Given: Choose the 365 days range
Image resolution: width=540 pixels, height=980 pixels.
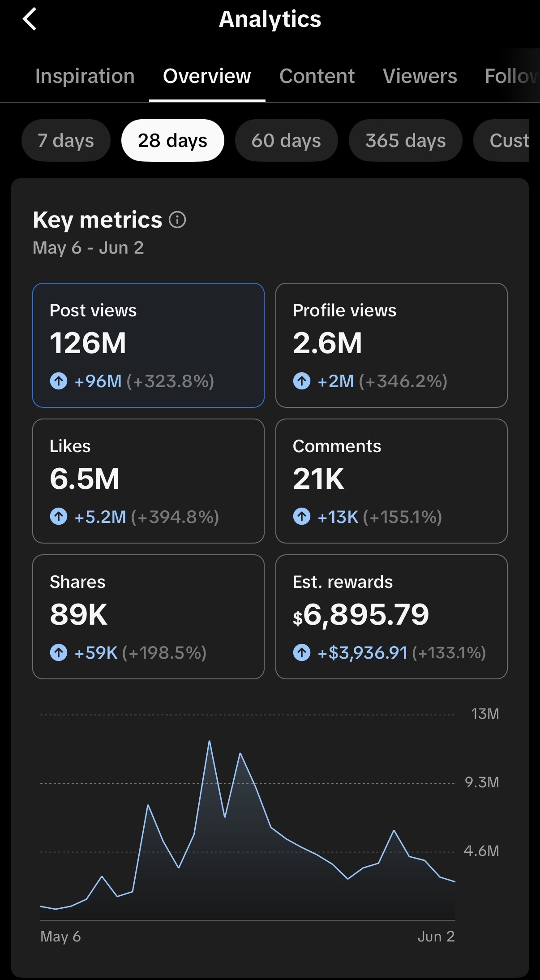Looking at the screenshot, I should pyautogui.click(x=405, y=140).
